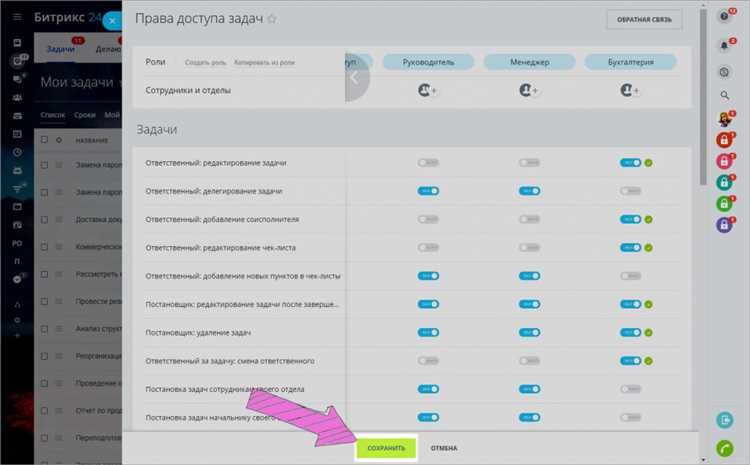Switch to the Задачи tab in background
Screen dimensions: 750x465
tap(61, 49)
